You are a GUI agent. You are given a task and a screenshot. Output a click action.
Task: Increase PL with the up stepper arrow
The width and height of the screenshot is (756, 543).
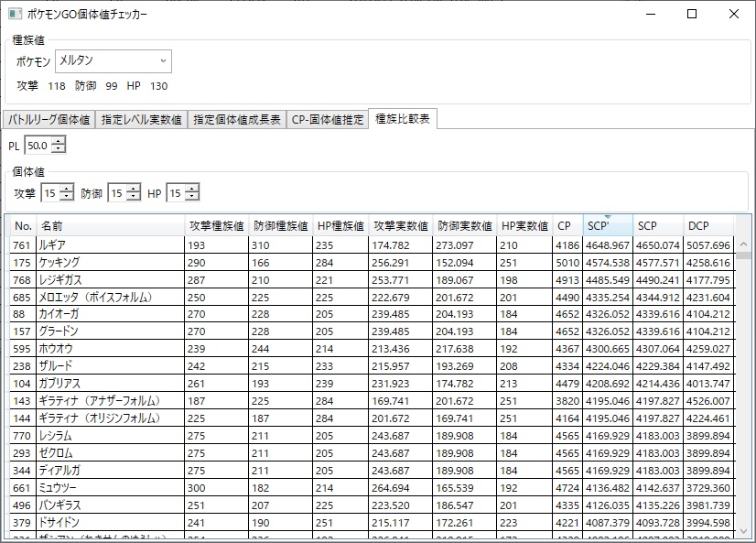[x=59, y=141]
